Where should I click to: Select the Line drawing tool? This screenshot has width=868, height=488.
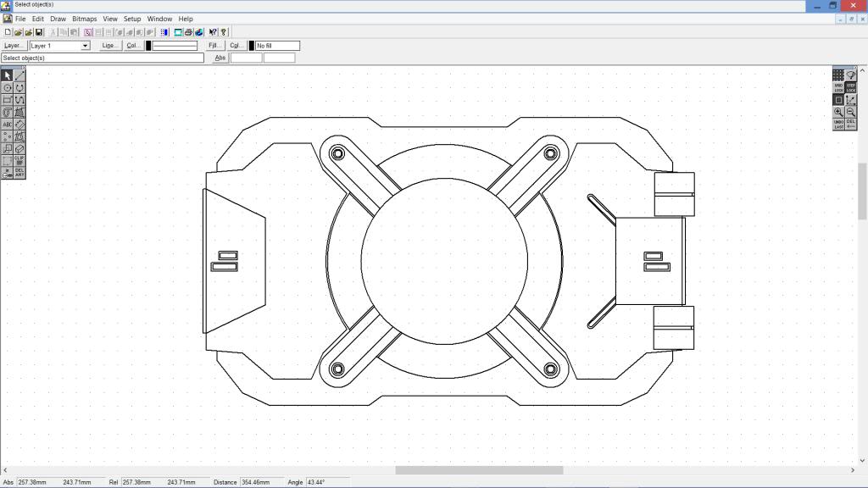click(19, 75)
